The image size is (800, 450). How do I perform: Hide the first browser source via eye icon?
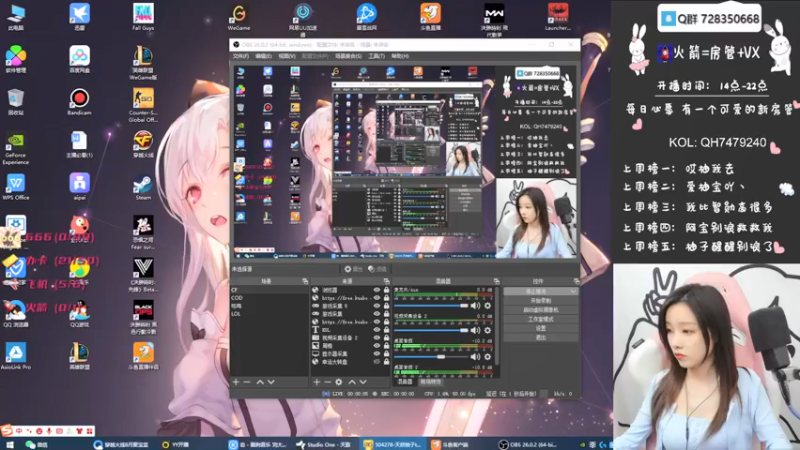(x=377, y=290)
